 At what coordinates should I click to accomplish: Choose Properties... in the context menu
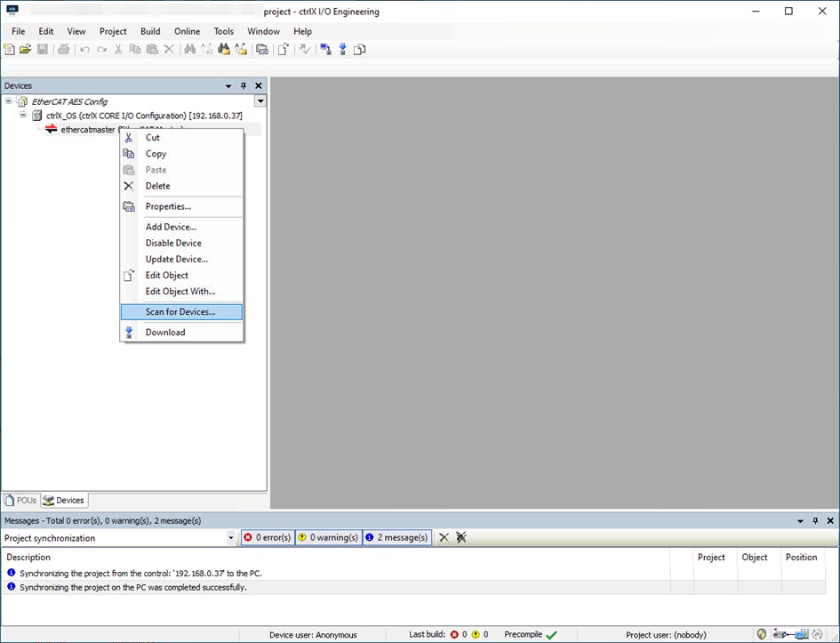[x=181, y=206]
